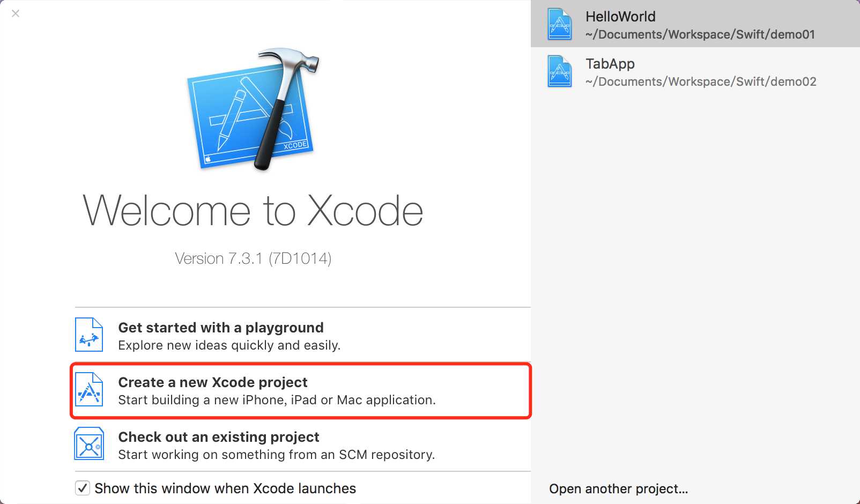Choose 'Get started with a playground'
This screenshot has height=504, width=860.
tap(221, 328)
